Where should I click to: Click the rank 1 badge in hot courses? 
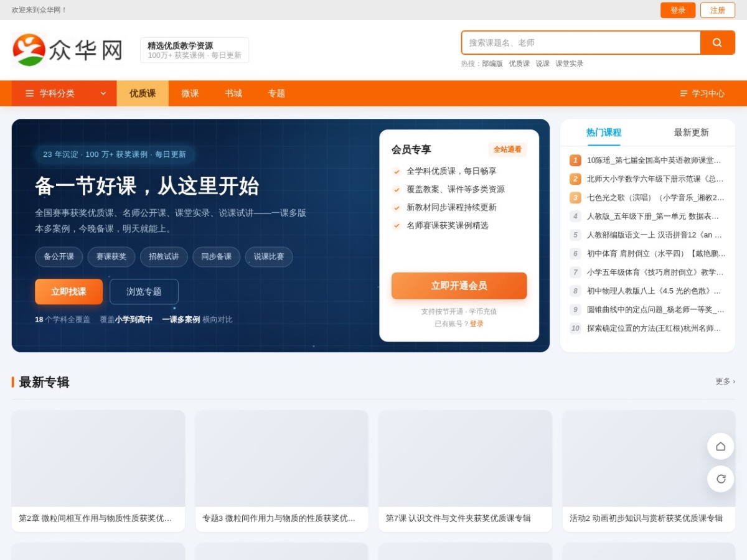click(575, 161)
